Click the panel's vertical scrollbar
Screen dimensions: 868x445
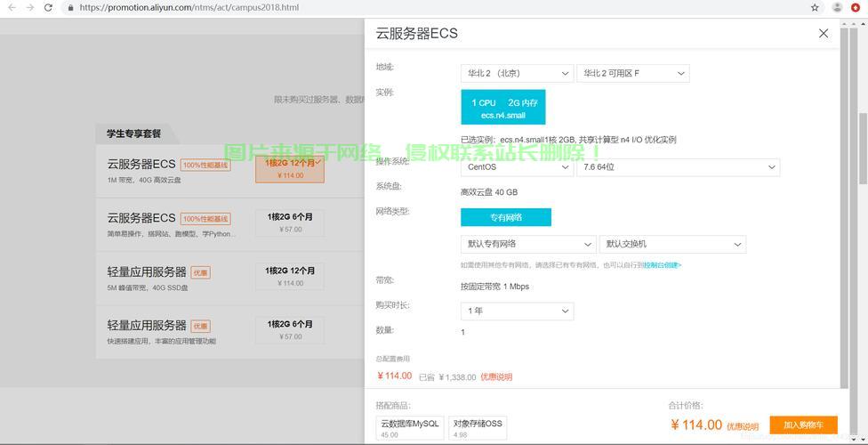(844, 207)
